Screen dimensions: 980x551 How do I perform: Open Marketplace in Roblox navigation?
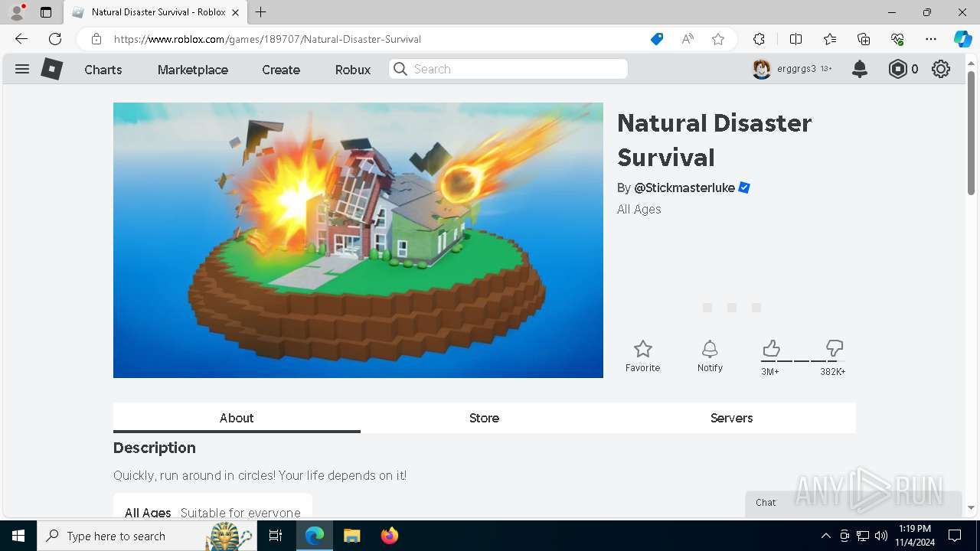click(193, 70)
